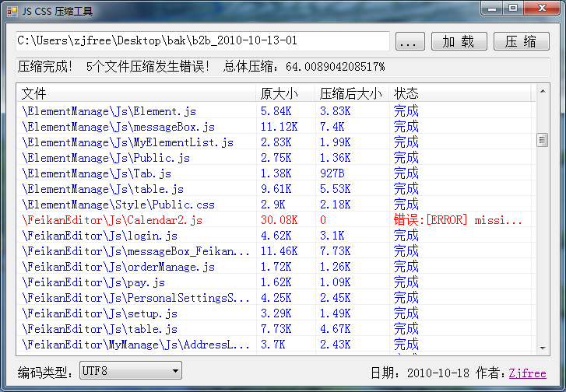Click original size value 30.08K
566x392 pixels.
coord(279,220)
